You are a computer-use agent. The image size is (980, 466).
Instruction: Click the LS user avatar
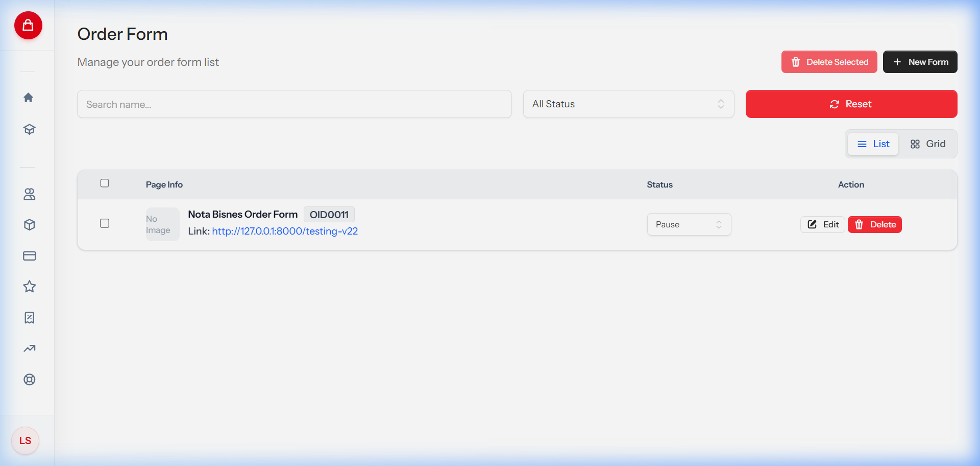point(25,440)
